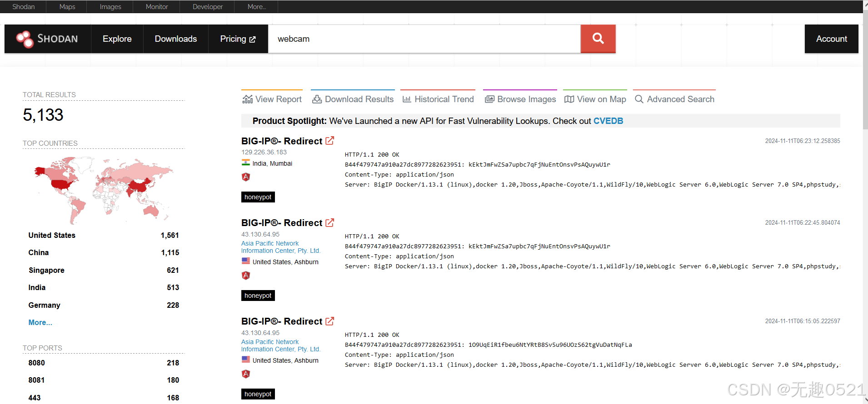Go to the Explore page
The width and height of the screenshot is (868, 404).
(117, 39)
